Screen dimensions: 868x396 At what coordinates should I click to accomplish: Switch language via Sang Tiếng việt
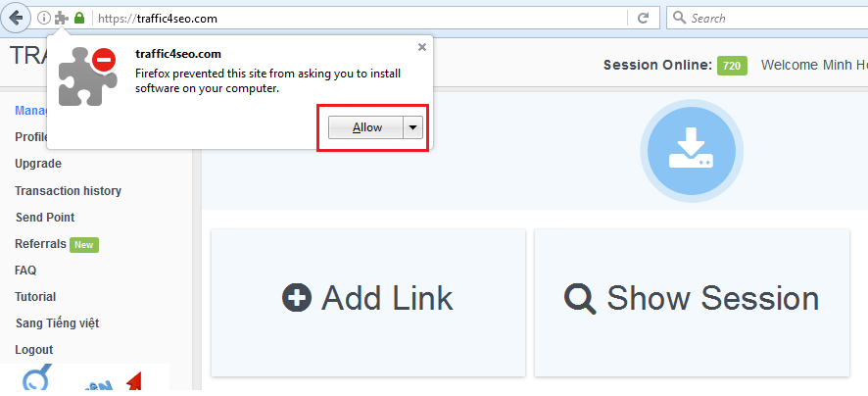[x=56, y=322]
